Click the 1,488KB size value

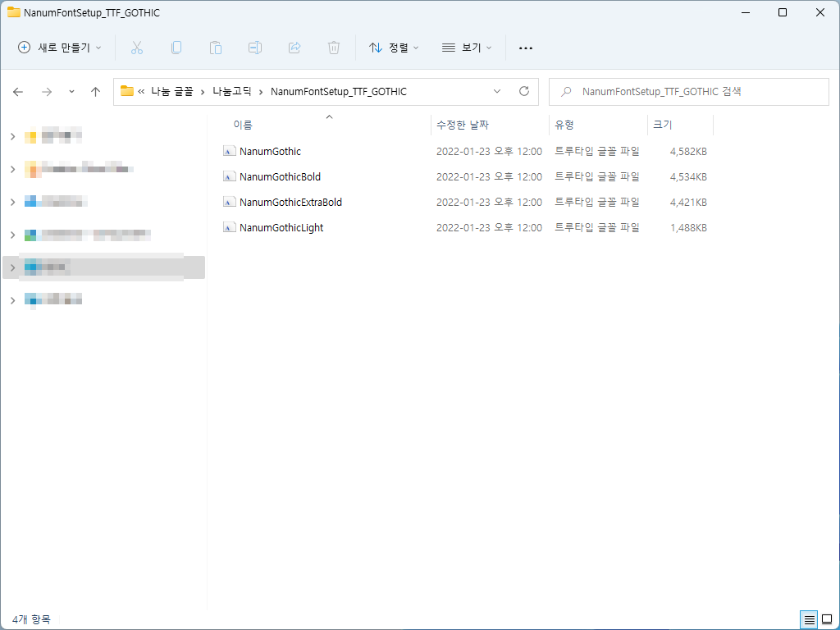pyautogui.click(x=688, y=227)
